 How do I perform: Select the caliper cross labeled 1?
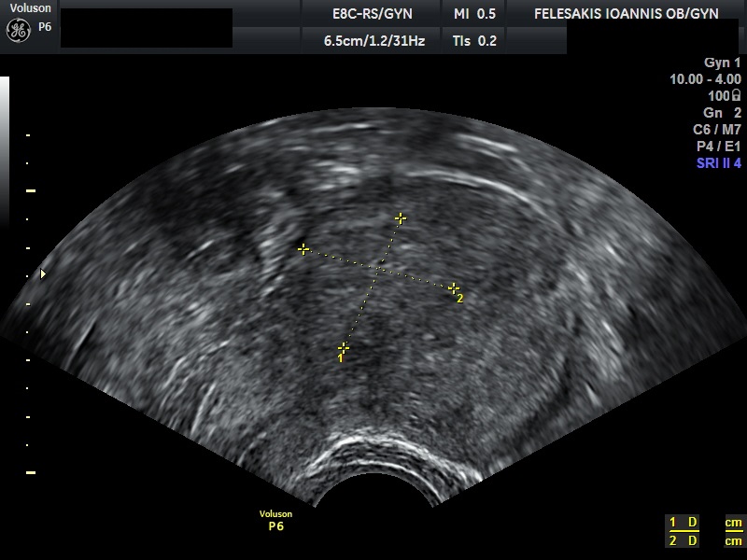point(344,348)
